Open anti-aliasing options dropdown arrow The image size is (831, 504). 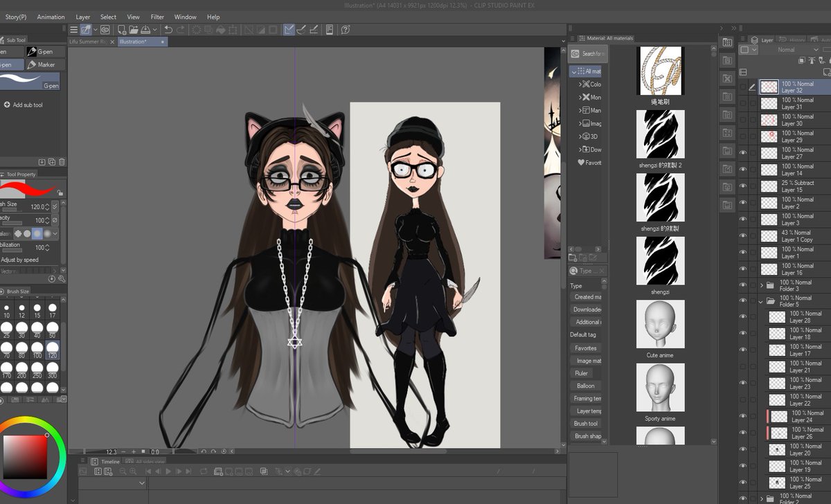(x=55, y=234)
